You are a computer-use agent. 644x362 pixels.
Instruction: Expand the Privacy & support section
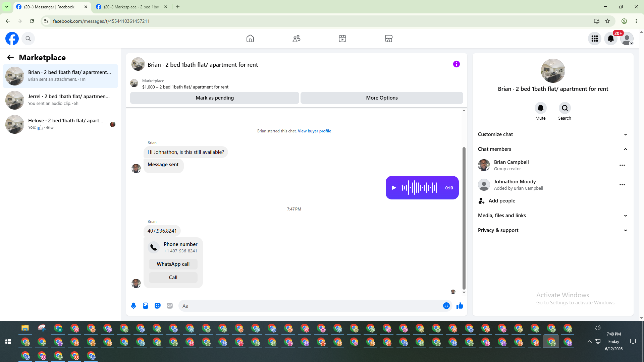(553, 230)
